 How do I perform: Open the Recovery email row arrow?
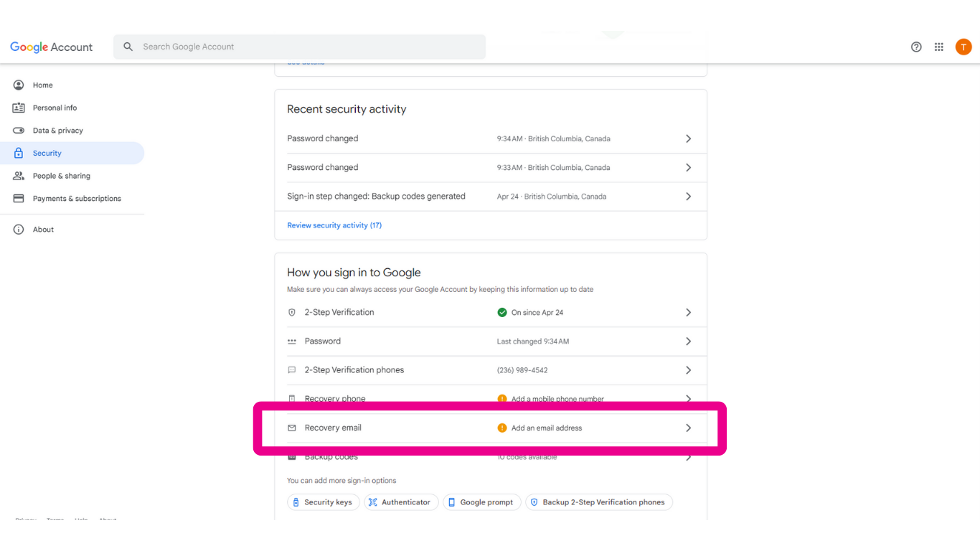[x=688, y=428]
